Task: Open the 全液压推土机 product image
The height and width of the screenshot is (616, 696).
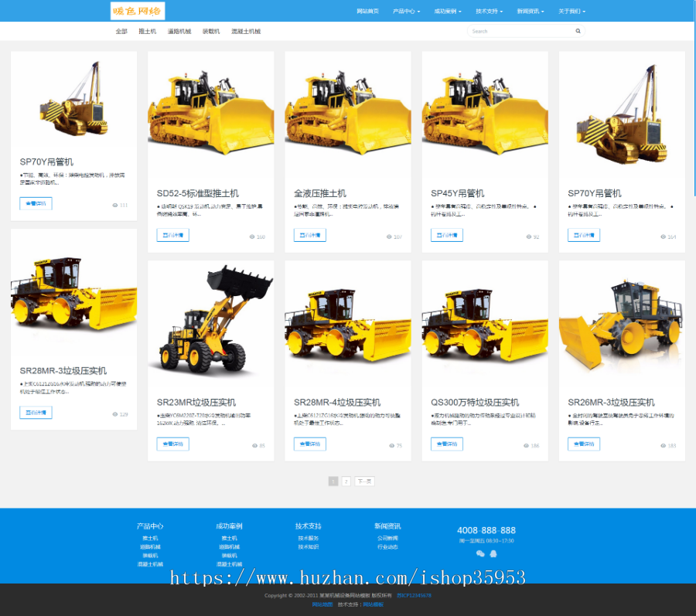Action: tap(348, 114)
